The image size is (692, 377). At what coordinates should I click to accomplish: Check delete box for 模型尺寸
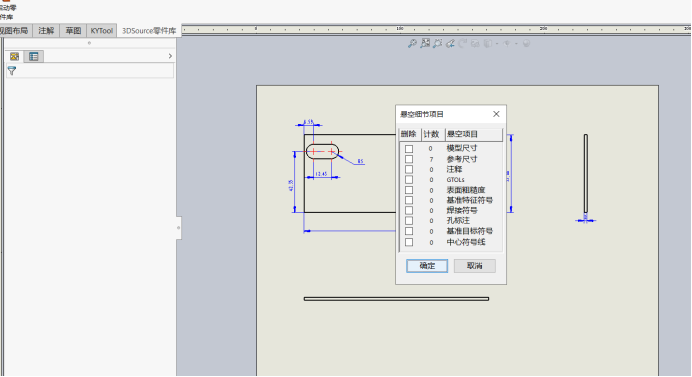pos(409,149)
